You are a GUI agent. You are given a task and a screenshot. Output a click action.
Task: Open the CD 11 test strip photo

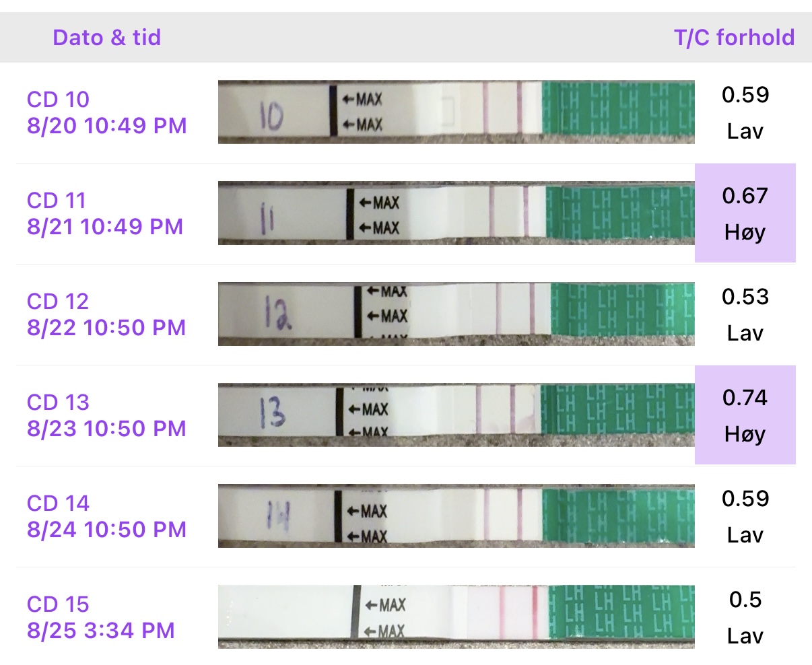click(456, 213)
